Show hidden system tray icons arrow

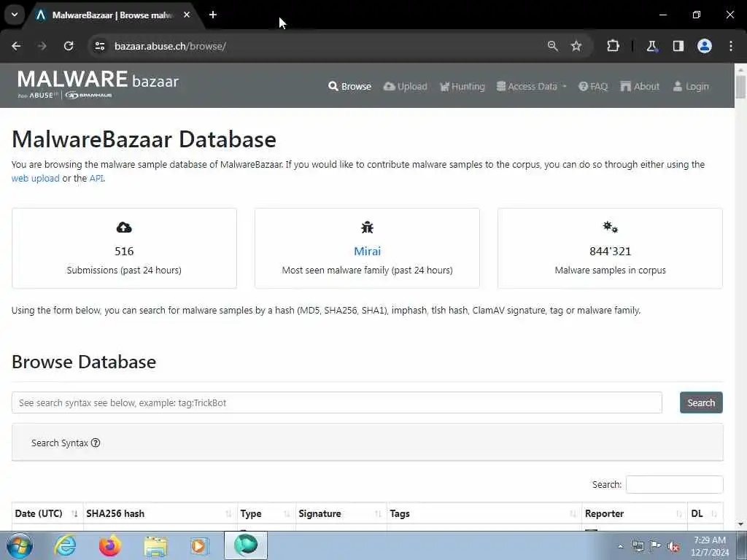pyautogui.click(x=620, y=546)
